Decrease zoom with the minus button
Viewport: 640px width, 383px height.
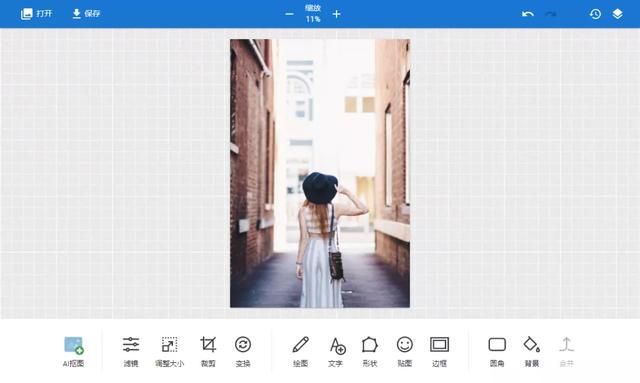[289, 14]
